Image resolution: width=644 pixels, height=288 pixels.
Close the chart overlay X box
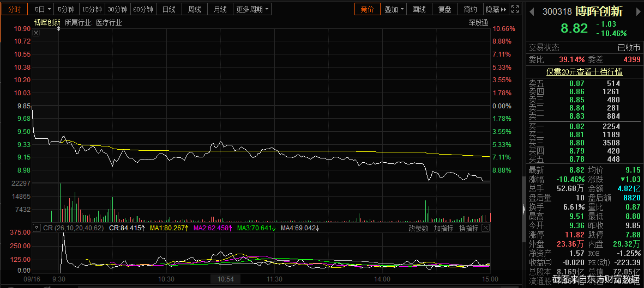[36, 33]
